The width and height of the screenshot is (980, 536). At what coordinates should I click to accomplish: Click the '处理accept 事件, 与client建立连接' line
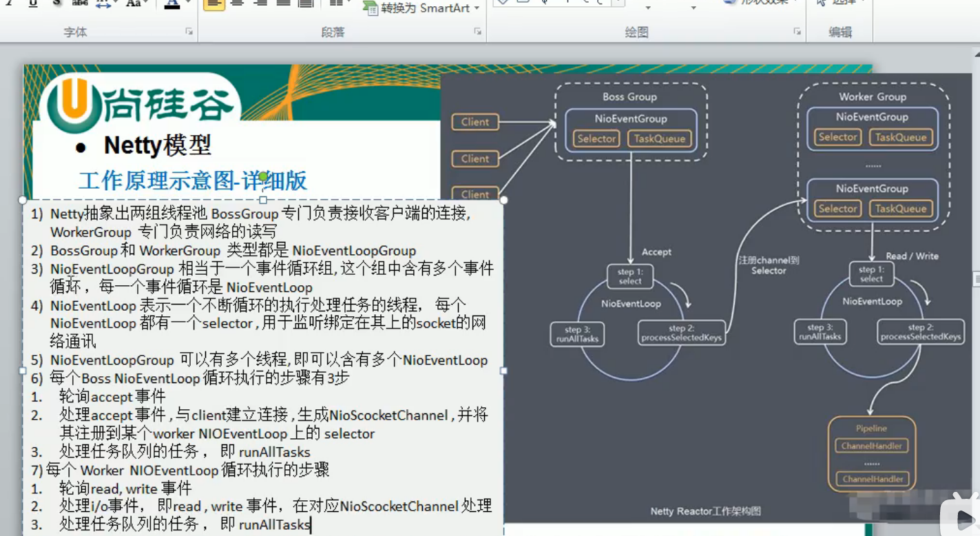[273, 415]
